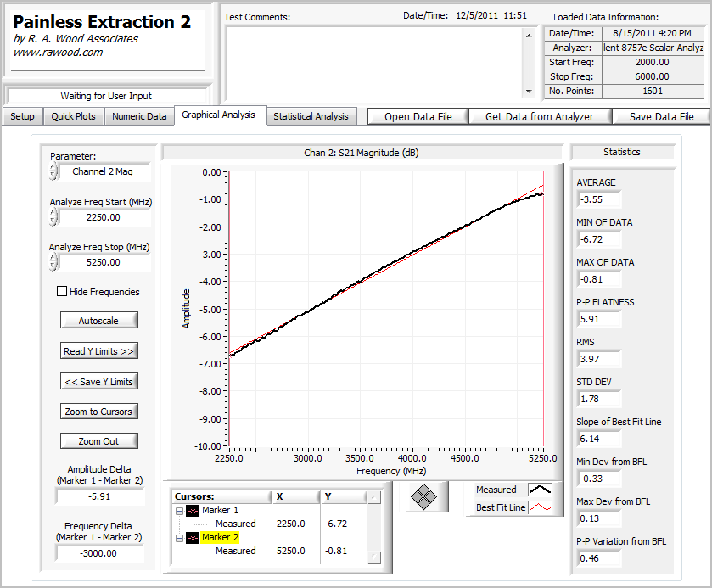Click the AVERAGE statistic value -3.55

coord(599,199)
